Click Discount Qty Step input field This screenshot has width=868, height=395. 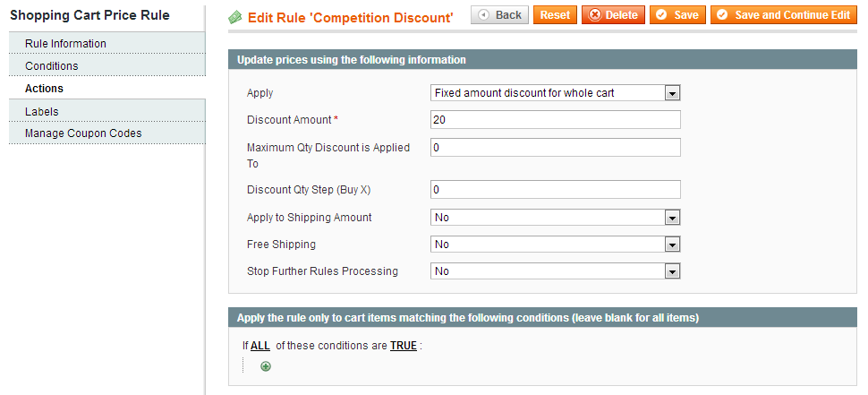click(555, 190)
